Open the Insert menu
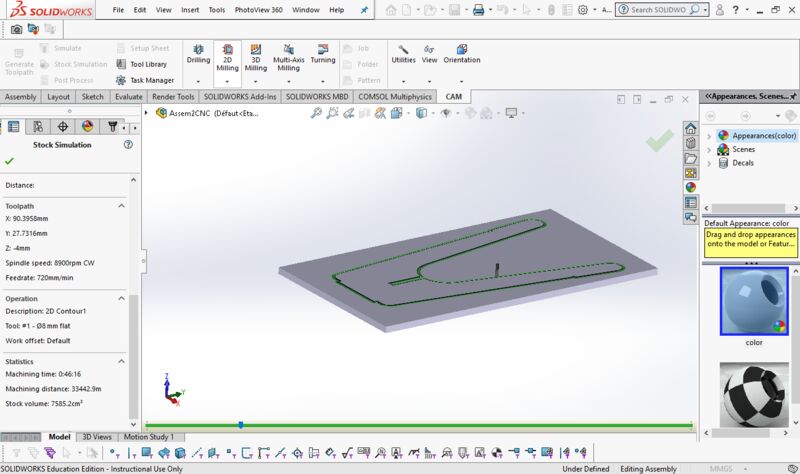 (190, 10)
